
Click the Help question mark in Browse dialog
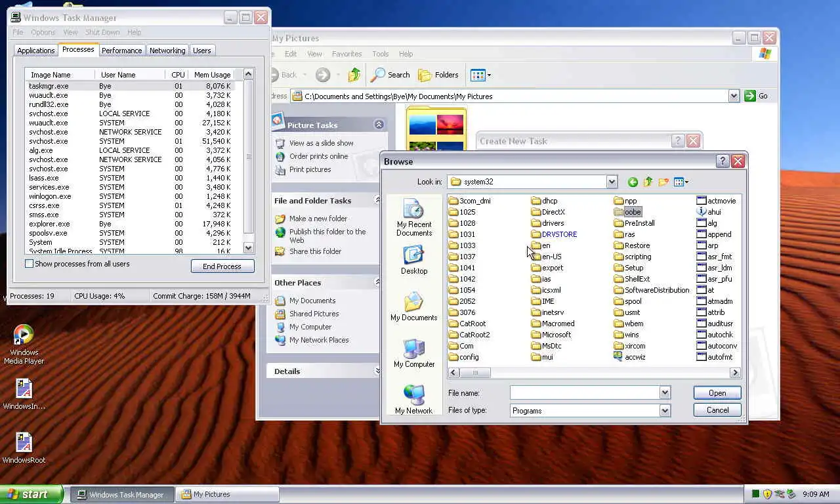pyautogui.click(x=722, y=161)
